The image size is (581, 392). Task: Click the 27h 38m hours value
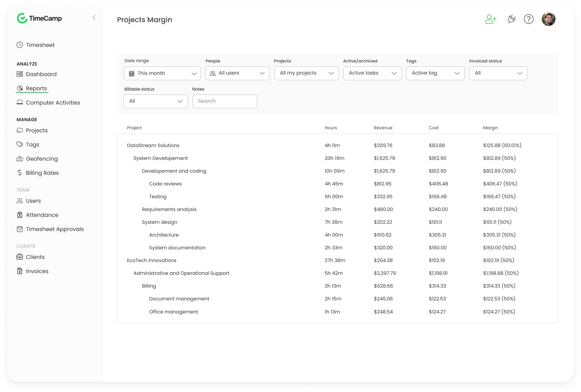pyautogui.click(x=335, y=261)
